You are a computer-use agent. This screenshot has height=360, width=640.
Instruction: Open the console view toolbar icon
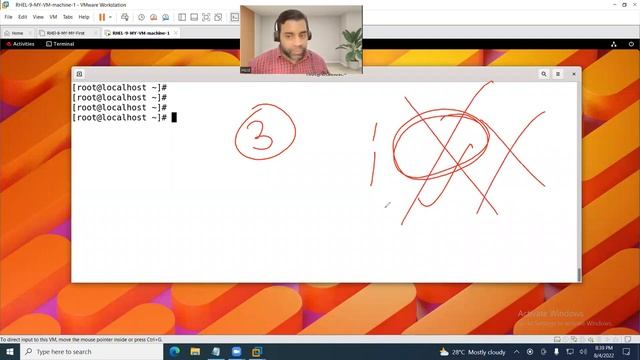[234, 17]
